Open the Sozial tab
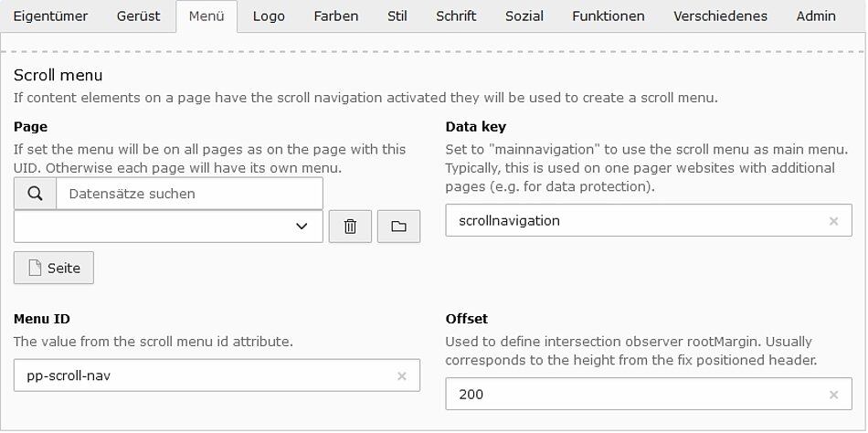Screen dimensions: 868x433 (524, 16)
